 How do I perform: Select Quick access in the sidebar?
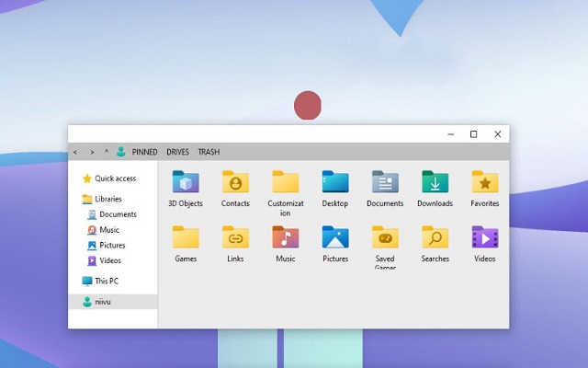coord(109,178)
